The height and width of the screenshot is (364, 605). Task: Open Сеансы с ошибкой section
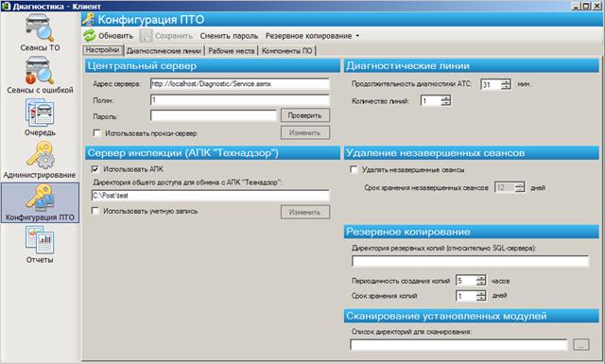[x=40, y=76]
